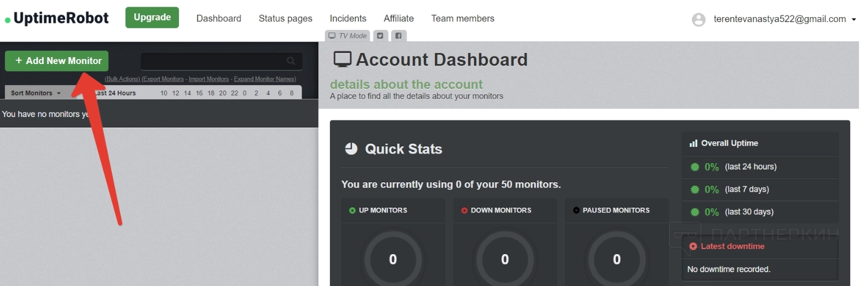The image size is (868, 286).
Task: Click the Latest downtime red icon
Action: (x=693, y=246)
